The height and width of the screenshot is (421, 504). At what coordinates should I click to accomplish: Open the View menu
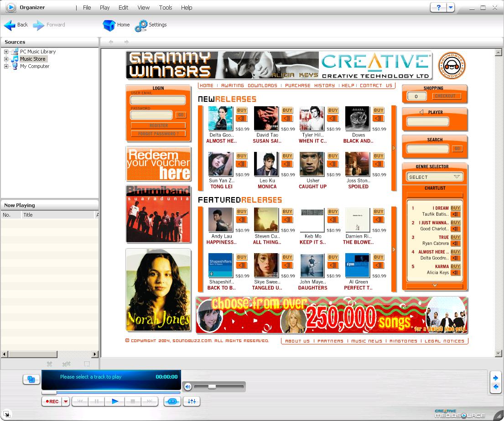click(143, 7)
